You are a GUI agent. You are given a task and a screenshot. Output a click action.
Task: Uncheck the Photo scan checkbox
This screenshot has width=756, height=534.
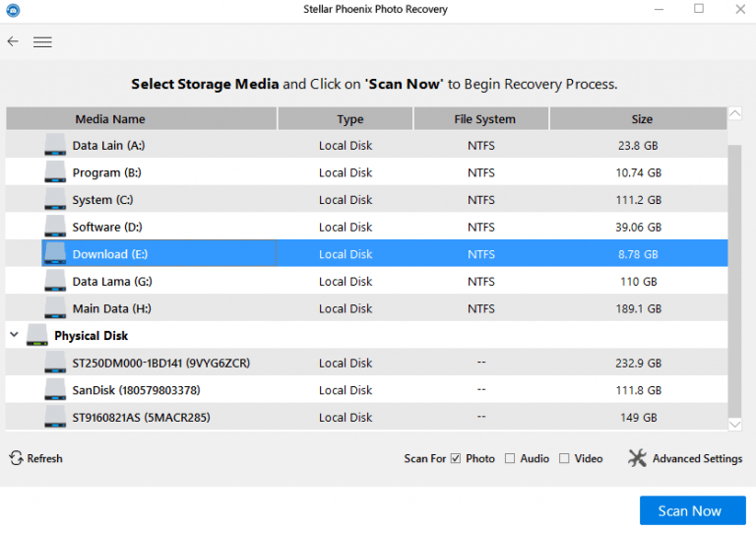(x=456, y=458)
